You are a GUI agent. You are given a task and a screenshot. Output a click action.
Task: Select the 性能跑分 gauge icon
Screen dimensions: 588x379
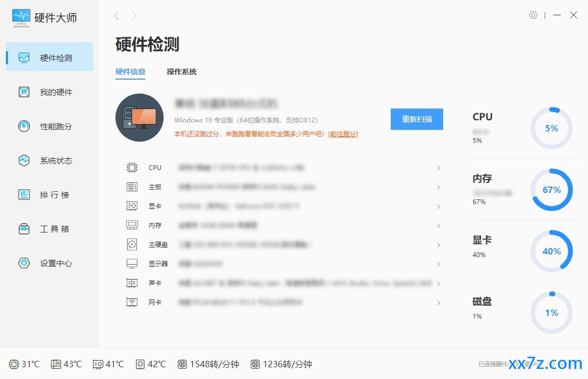[24, 126]
